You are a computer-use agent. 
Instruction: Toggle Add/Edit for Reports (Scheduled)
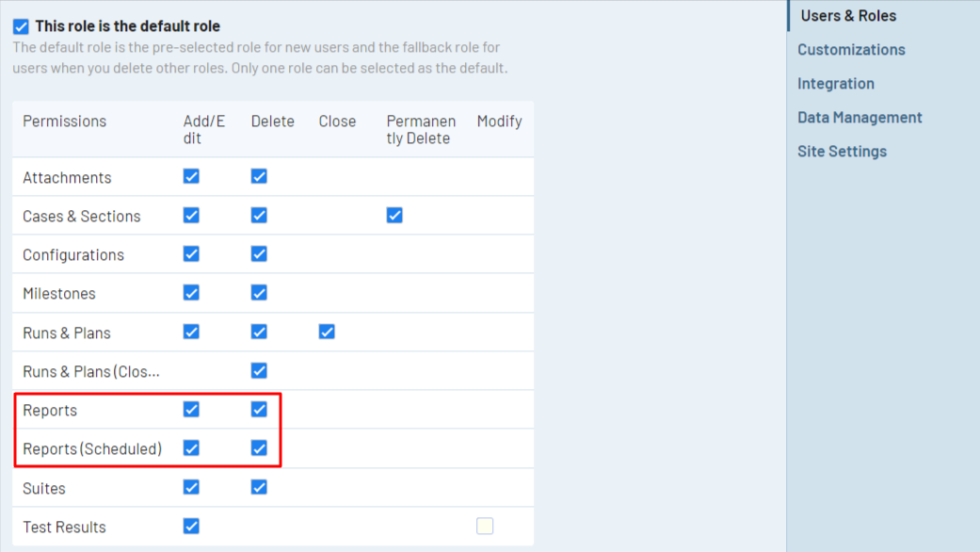point(191,448)
